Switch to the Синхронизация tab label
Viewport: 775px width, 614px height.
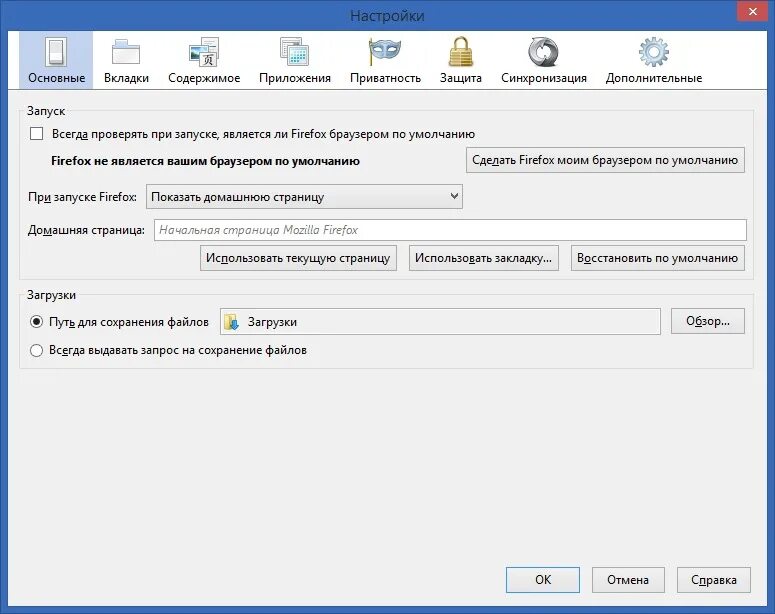coord(544,78)
